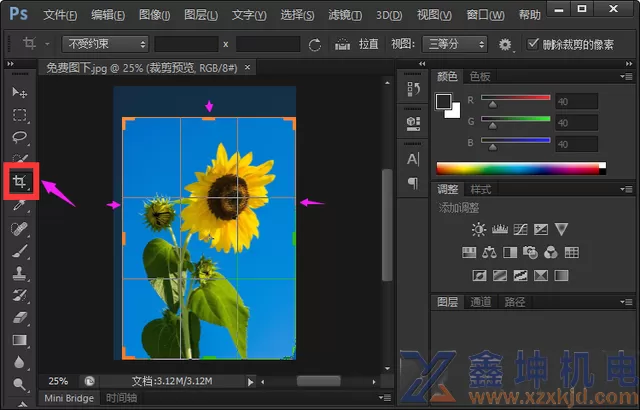Open the Mini Bridge panel flyout menu
The image size is (640, 410).
[385, 398]
